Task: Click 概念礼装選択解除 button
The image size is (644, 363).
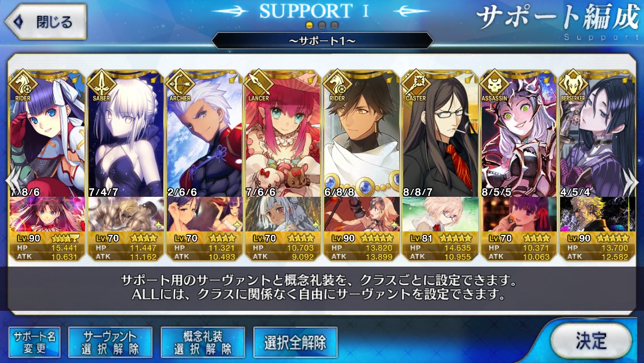Action: (x=203, y=343)
